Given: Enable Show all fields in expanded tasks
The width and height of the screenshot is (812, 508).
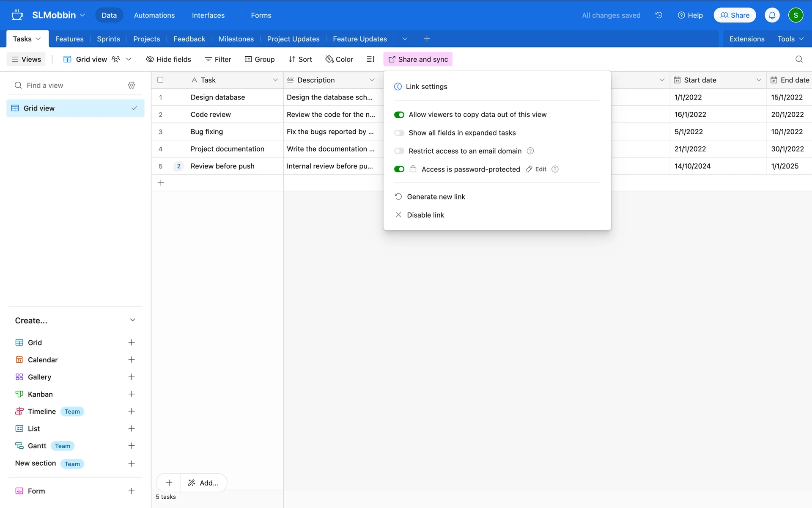Looking at the screenshot, I should (399, 133).
